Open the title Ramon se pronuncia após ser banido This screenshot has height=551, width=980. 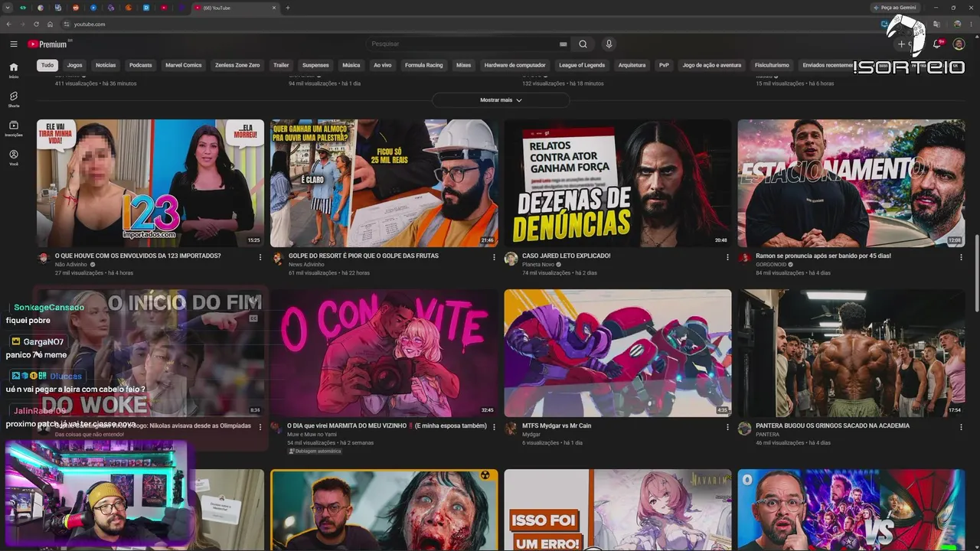click(823, 256)
